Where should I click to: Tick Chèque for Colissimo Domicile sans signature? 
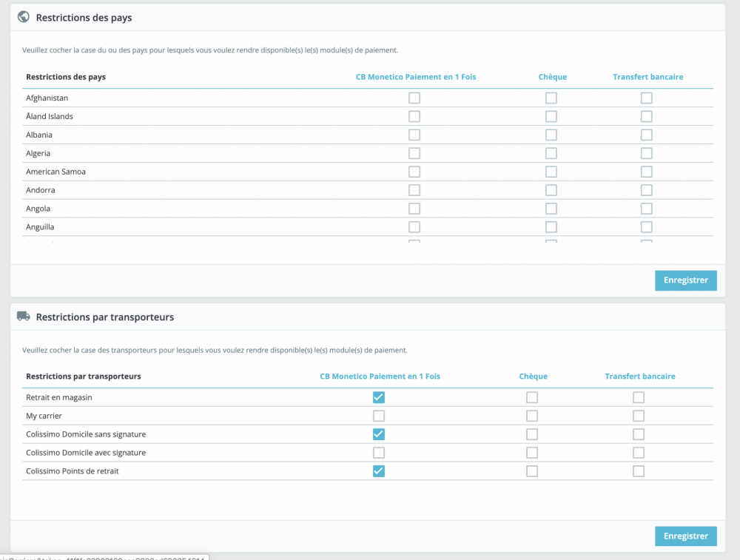pos(532,434)
